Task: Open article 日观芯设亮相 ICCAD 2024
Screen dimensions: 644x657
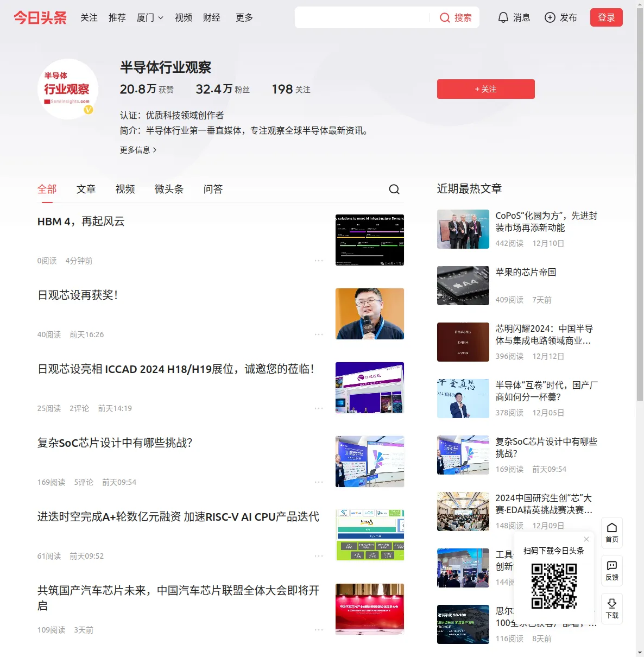Action: pyautogui.click(x=176, y=369)
